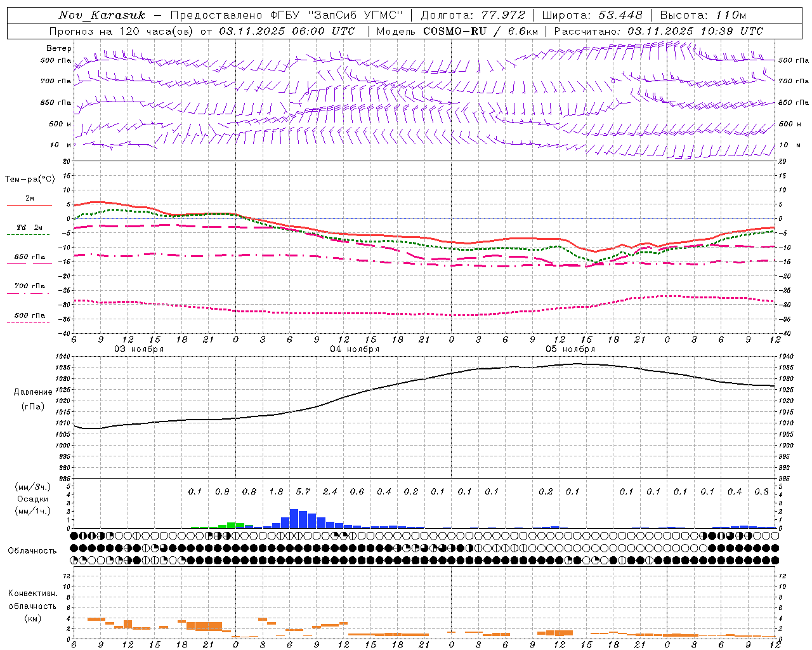This screenshot has height=650, width=812.
Task: Click the 2.4 precipitation total value
Action: 330,492
